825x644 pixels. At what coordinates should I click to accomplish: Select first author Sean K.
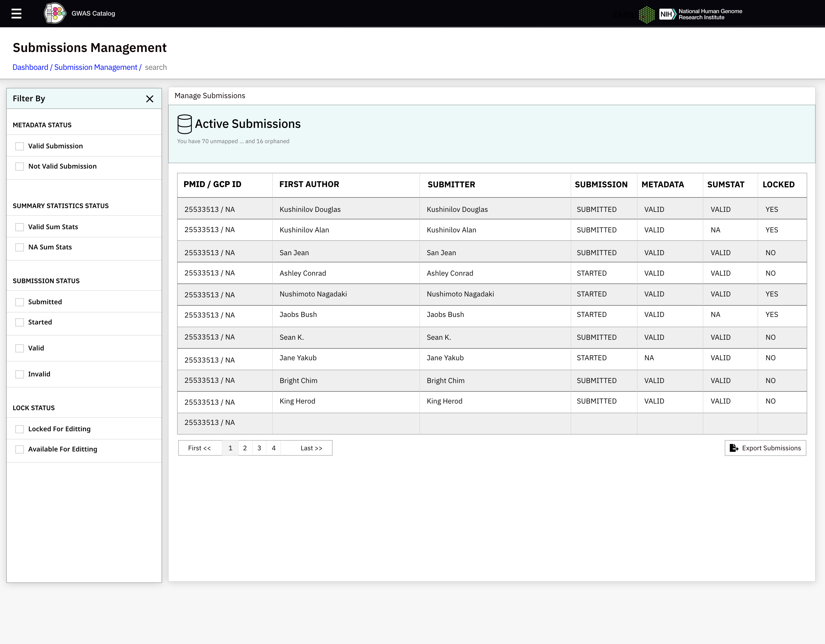pyautogui.click(x=292, y=337)
